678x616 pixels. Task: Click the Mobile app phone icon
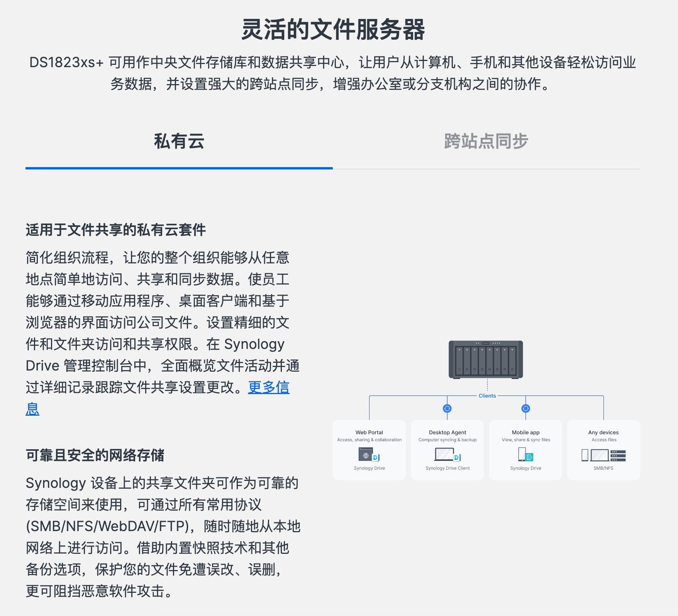(x=522, y=454)
